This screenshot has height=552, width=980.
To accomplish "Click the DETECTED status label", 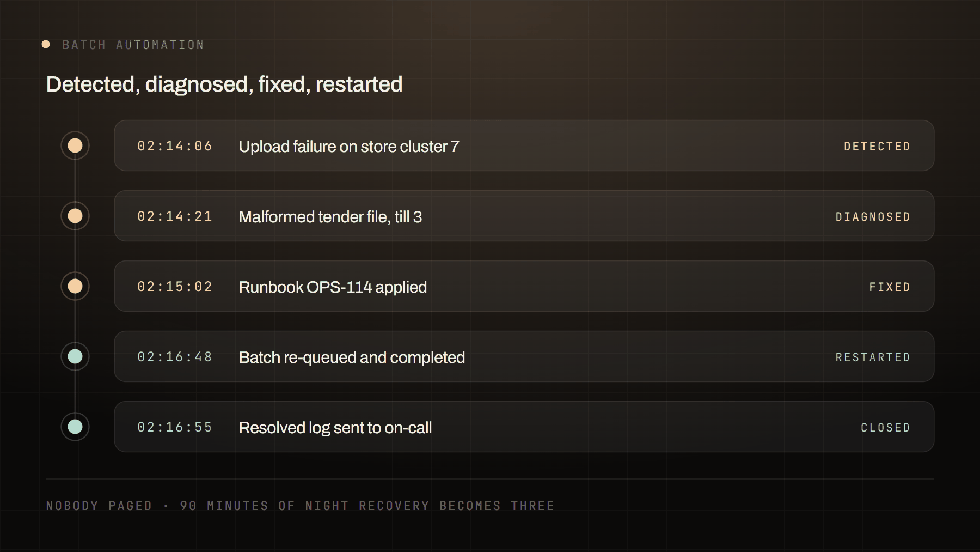I will [877, 147].
